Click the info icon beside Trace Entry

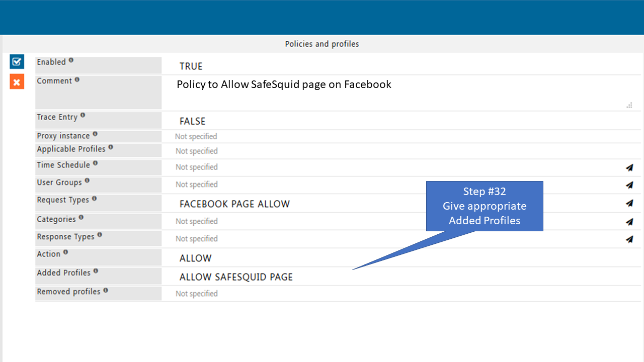(83, 116)
